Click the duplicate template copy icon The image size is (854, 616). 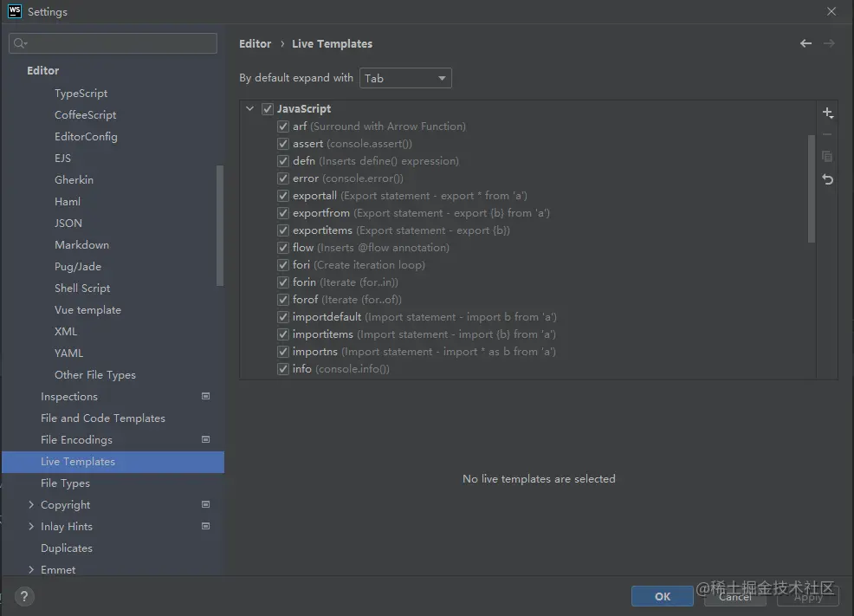827,157
